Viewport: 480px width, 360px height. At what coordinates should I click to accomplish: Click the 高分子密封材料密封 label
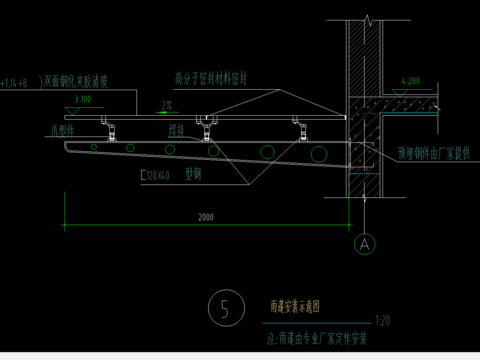pyautogui.click(x=211, y=79)
